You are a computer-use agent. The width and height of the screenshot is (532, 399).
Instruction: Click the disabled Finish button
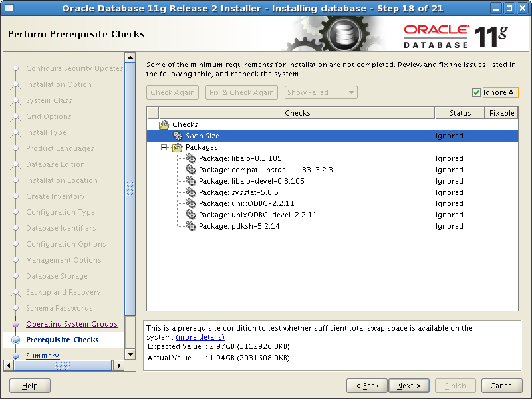[x=456, y=386]
